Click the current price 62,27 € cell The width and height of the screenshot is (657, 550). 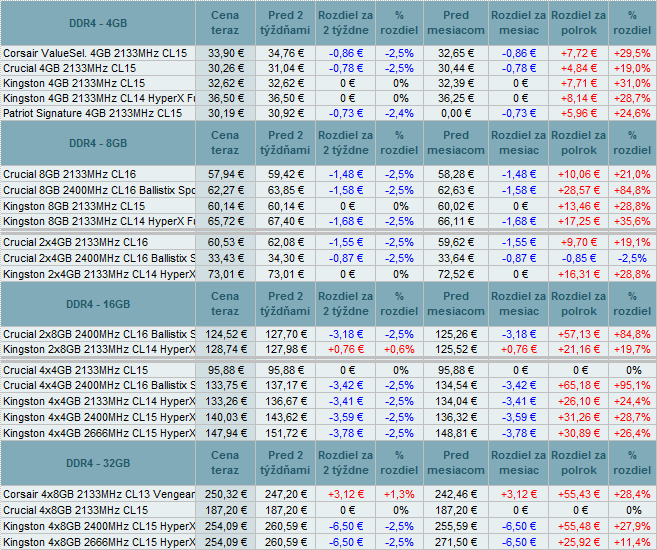pos(226,190)
